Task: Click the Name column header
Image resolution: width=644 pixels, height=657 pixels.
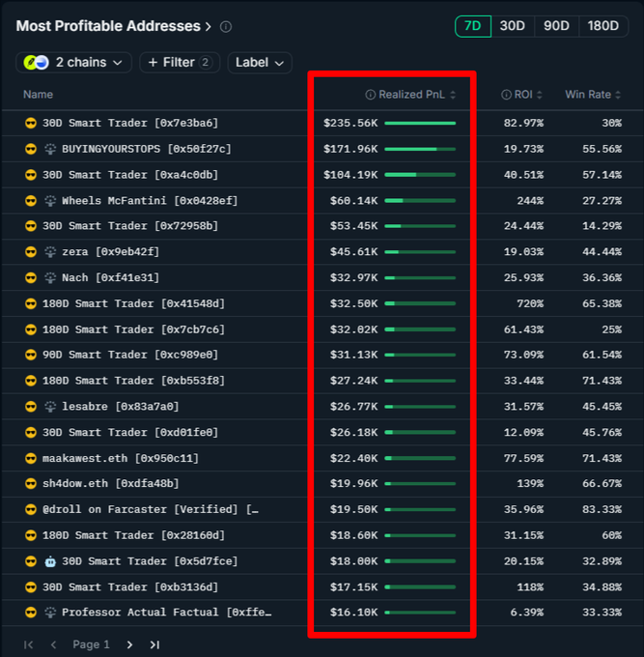Action: click(x=38, y=95)
